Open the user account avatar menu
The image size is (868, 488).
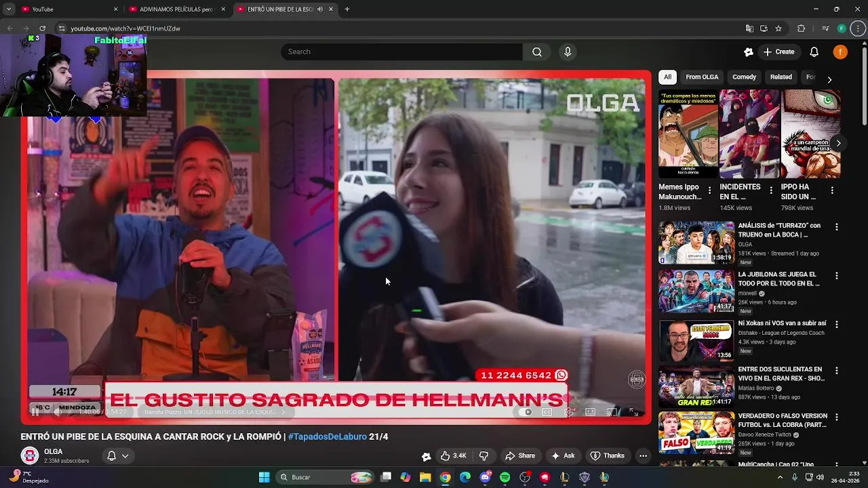click(840, 52)
